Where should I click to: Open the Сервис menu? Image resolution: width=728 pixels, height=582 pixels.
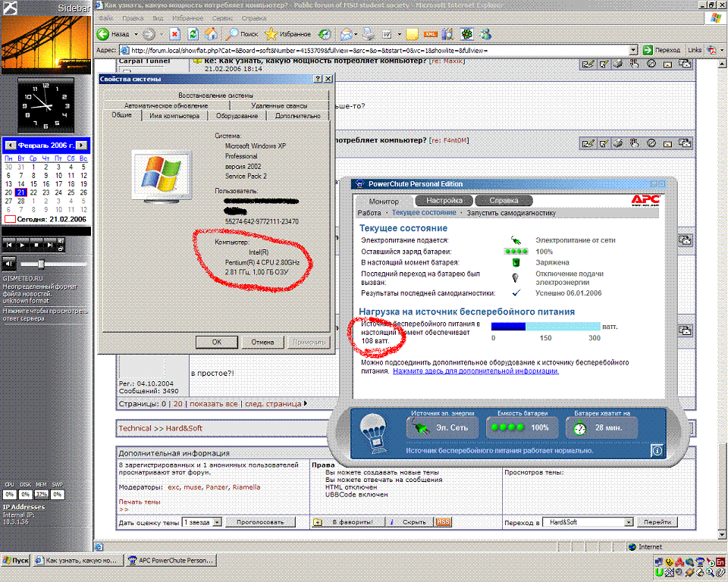click(222, 18)
